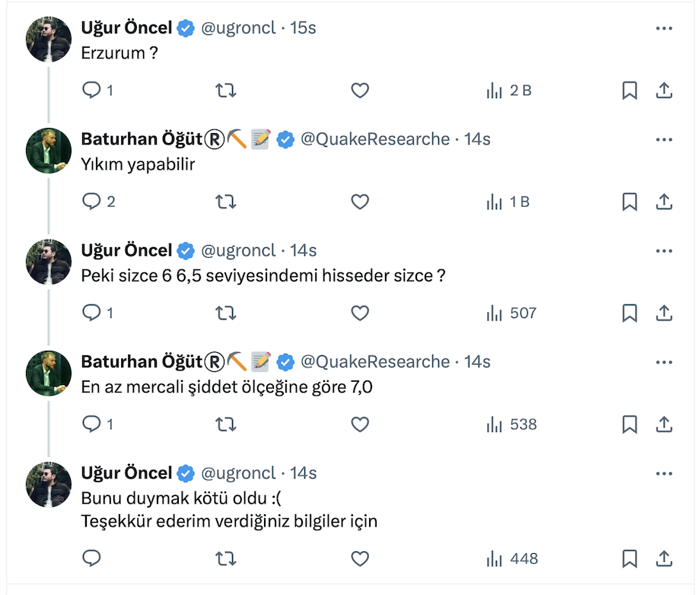Open the @QuakeResearche profile handle, first reply
Viewport: 700px width, 595px height.
pos(375,139)
